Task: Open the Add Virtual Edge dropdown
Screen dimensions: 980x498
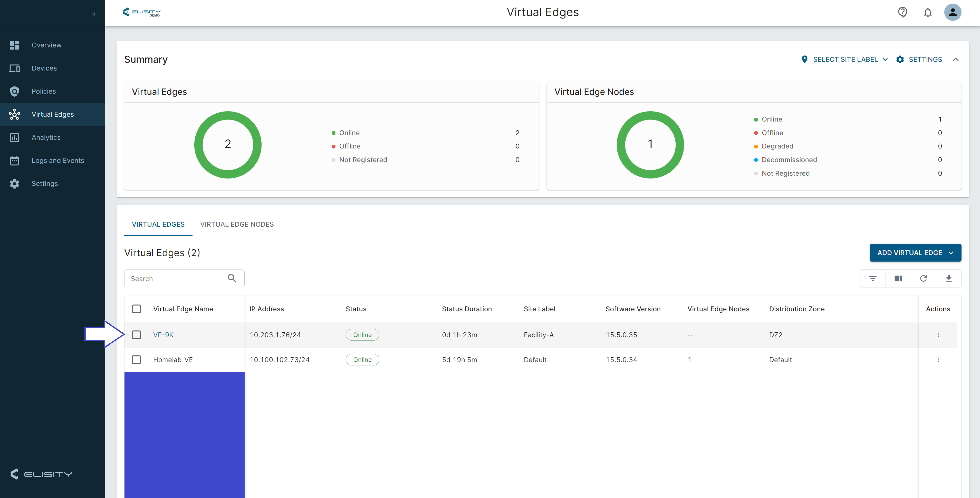Action: click(x=915, y=253)
